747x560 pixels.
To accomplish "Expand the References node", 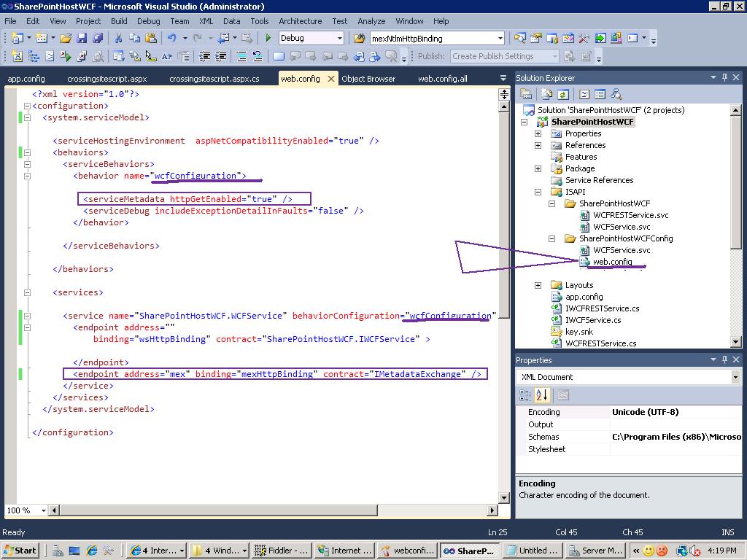I will (538, 145).
